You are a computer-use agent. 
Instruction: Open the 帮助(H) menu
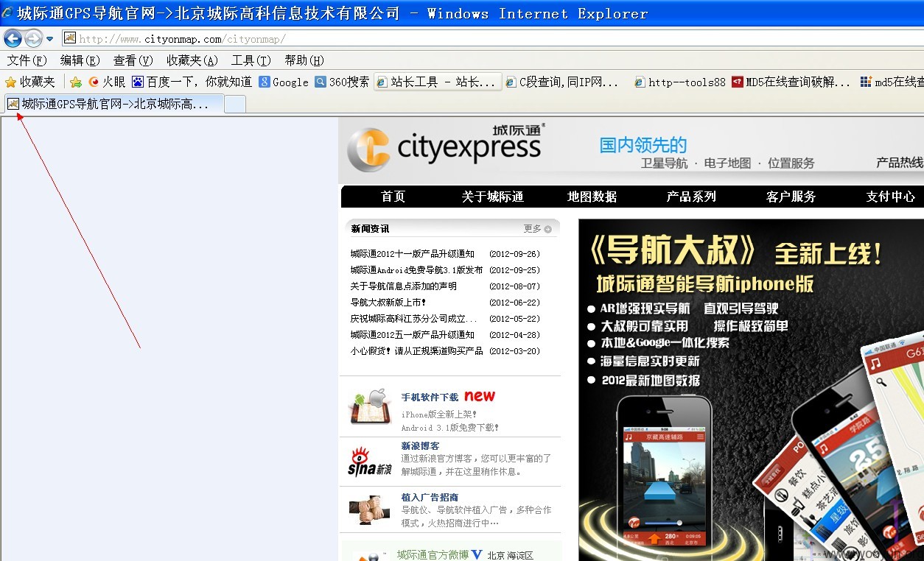(x=304, y=60)
